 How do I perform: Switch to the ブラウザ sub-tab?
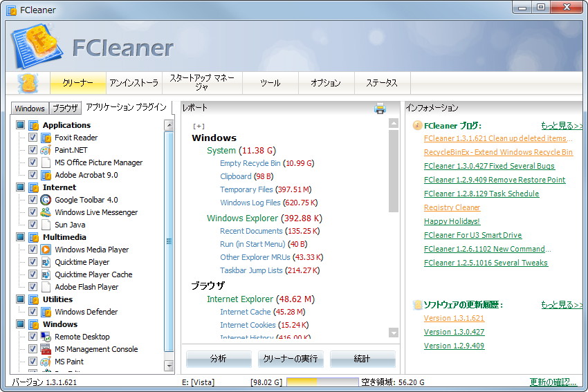[x=65, y=109]
